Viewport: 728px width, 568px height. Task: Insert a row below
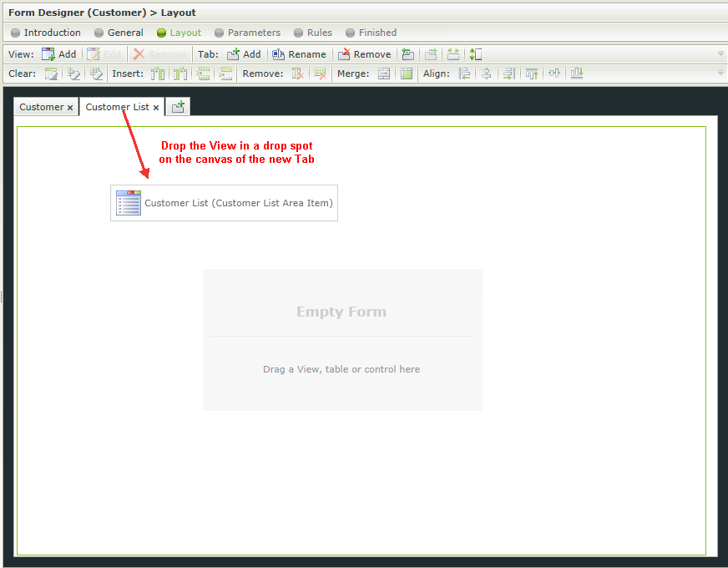click(225, 74)
